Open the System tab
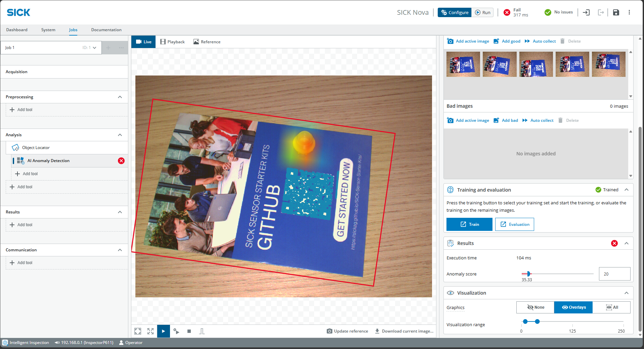 point(48,30)
